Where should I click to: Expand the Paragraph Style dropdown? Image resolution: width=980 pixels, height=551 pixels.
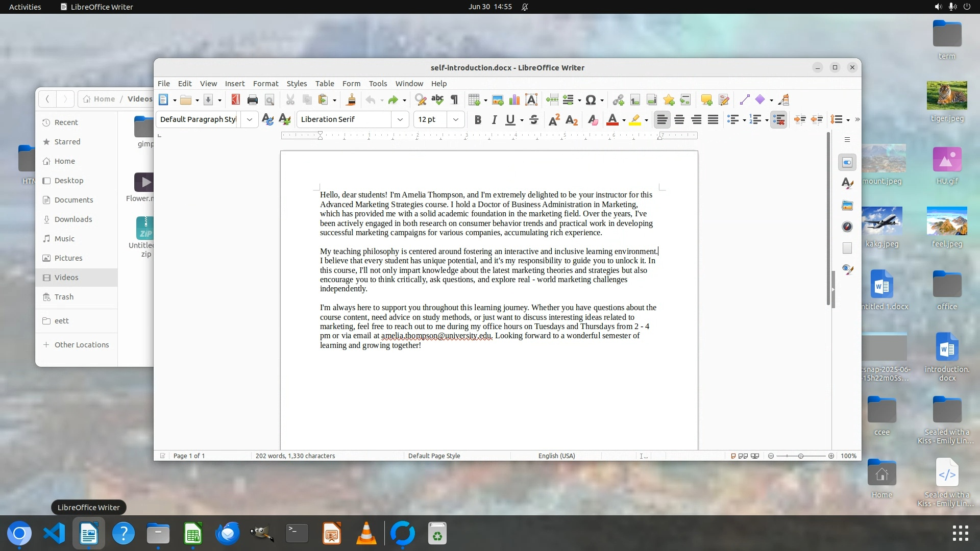coord(249,119)
